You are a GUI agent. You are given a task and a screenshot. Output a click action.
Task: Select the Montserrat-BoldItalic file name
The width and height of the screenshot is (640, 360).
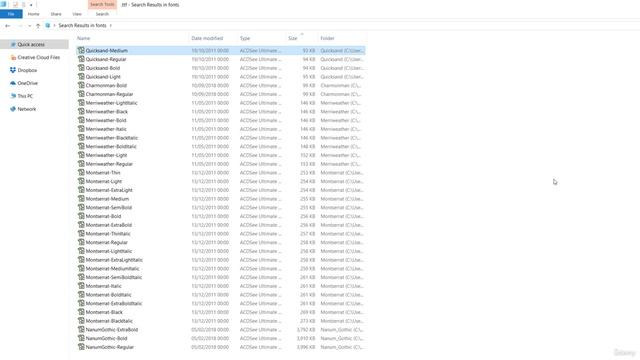109,295
